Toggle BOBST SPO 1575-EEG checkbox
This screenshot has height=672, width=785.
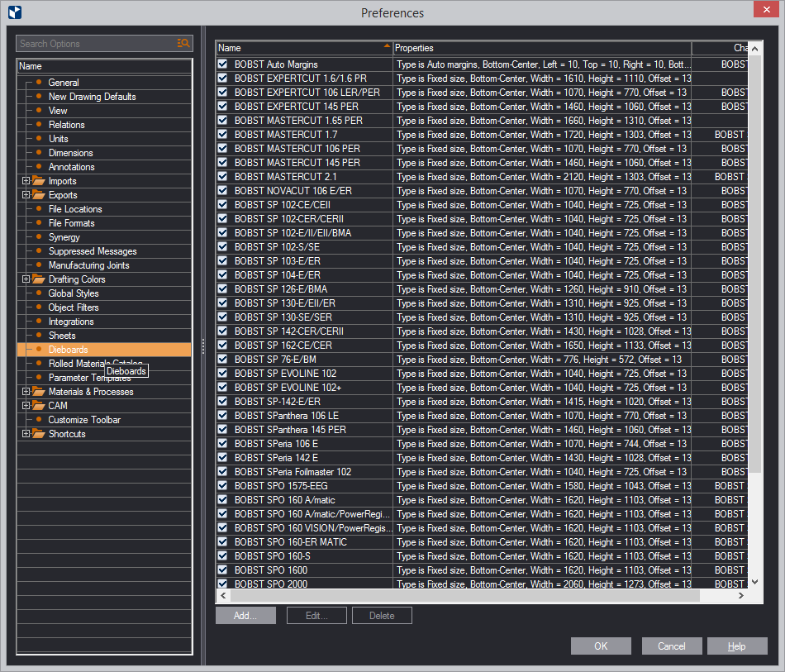tap(223, 486)
